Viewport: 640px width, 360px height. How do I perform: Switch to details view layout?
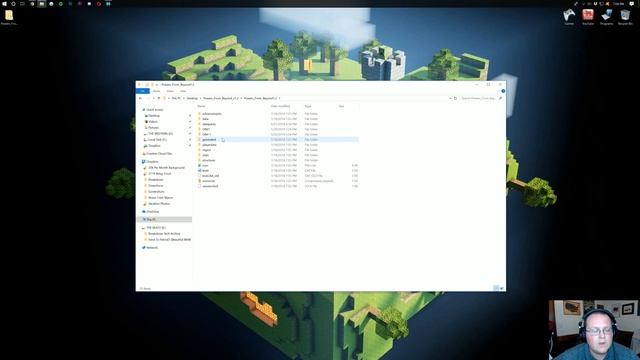496,288
